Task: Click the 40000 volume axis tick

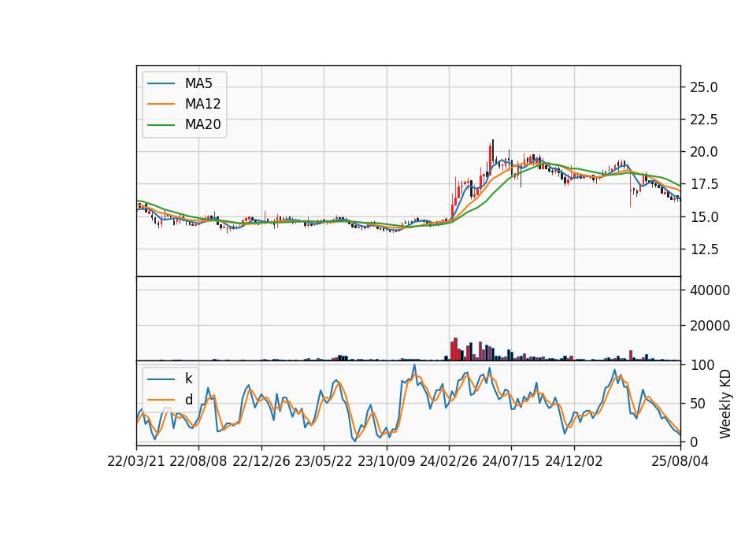Action: 710,290
